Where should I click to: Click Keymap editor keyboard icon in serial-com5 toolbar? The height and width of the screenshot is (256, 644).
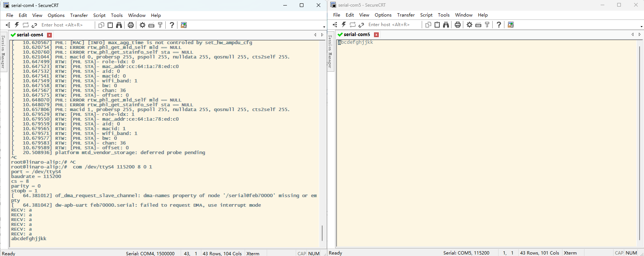click(478, 25)
